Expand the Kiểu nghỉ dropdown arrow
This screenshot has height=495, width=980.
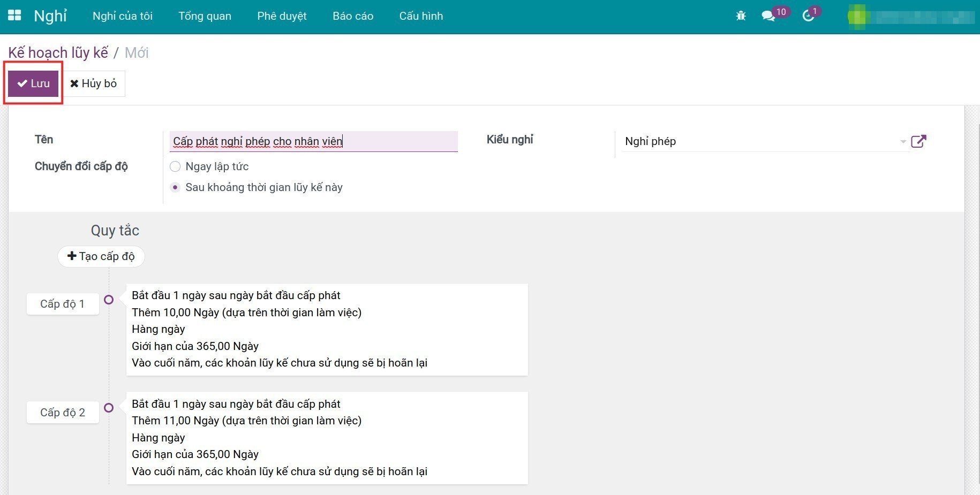pos(903,142)
